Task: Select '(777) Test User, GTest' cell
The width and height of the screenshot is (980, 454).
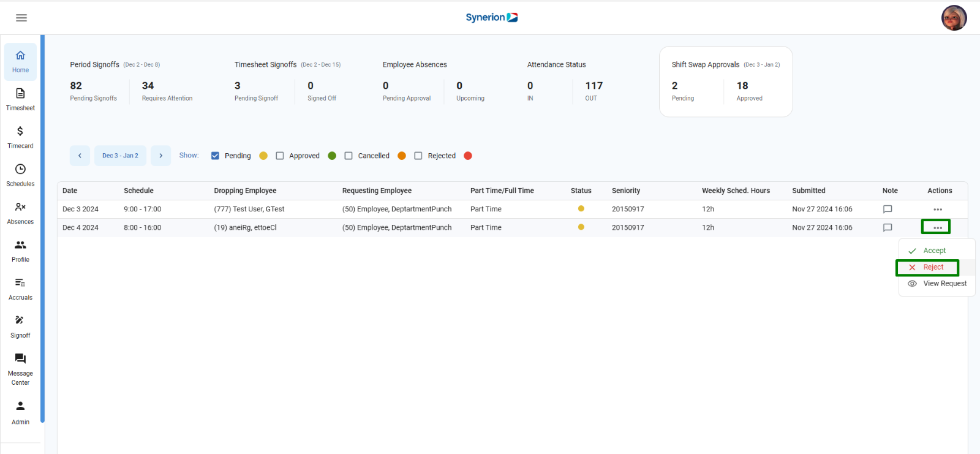Action: 249,209
